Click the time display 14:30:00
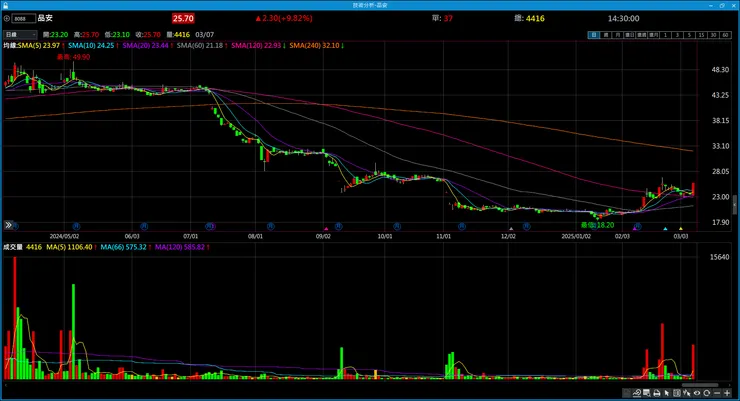This screenshot has height=401, width=740. tap(623, 18)
